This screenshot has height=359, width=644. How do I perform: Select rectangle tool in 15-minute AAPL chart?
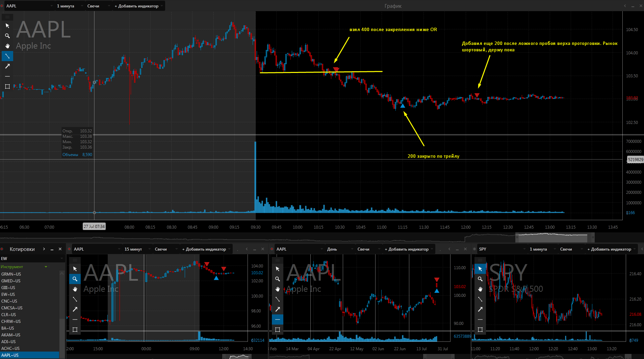pos(75,330)
